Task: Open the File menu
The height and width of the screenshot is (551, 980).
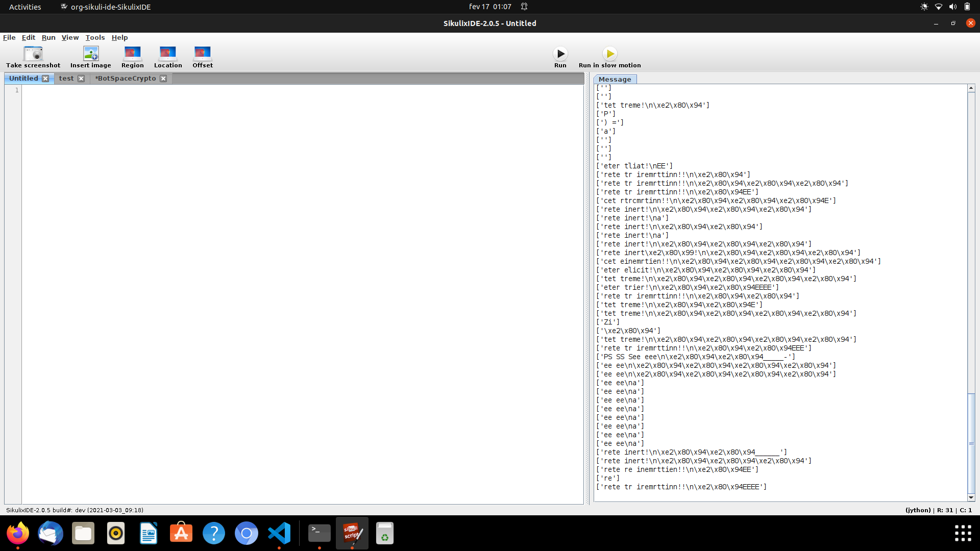Action: point(9,37)
